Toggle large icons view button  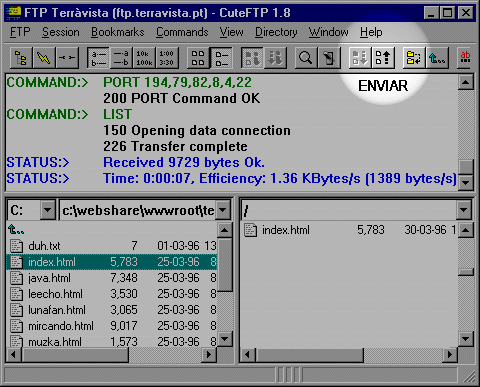click(x=198, y=58)
